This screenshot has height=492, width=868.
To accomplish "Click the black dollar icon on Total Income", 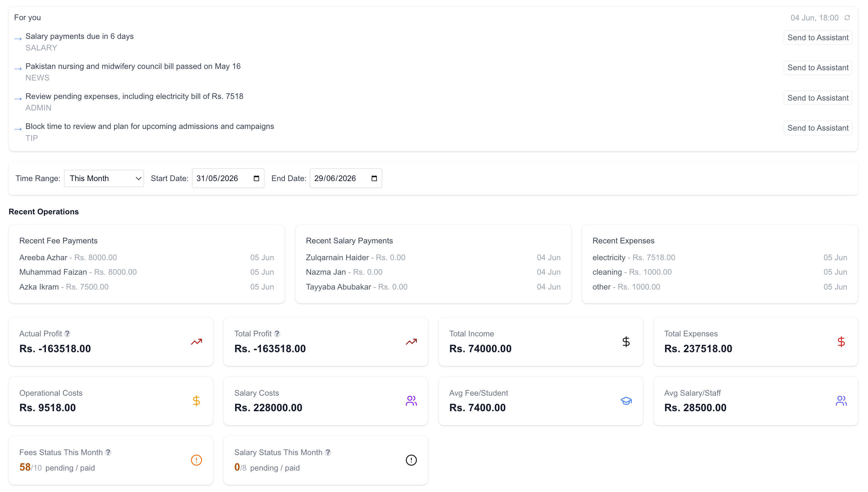I will click(x=626, y=342).
